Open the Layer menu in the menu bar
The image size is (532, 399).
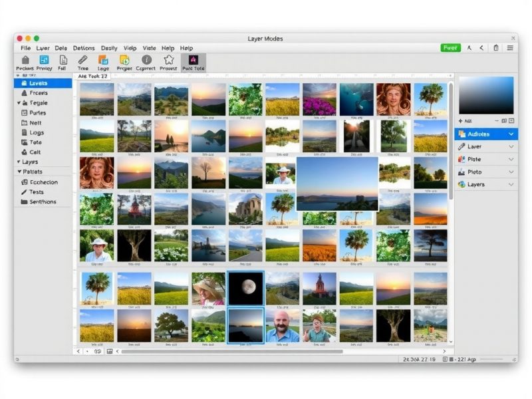[x=42, y=48]
